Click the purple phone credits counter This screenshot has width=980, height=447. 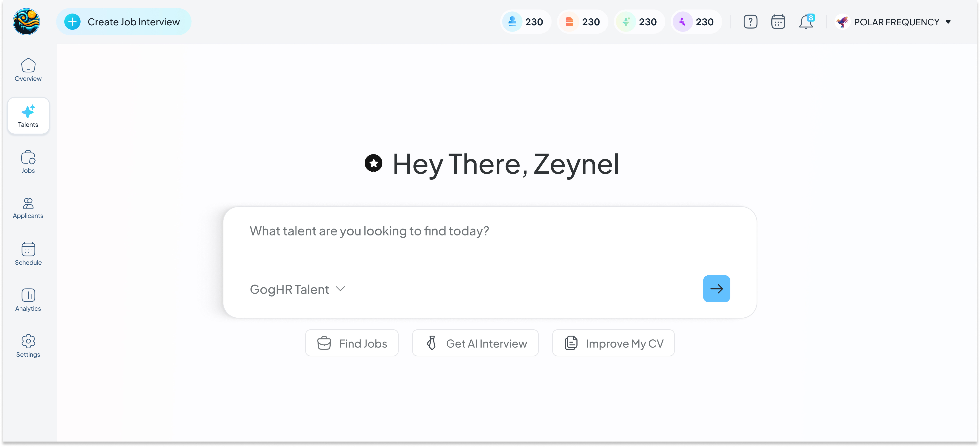tap(696, 22)
